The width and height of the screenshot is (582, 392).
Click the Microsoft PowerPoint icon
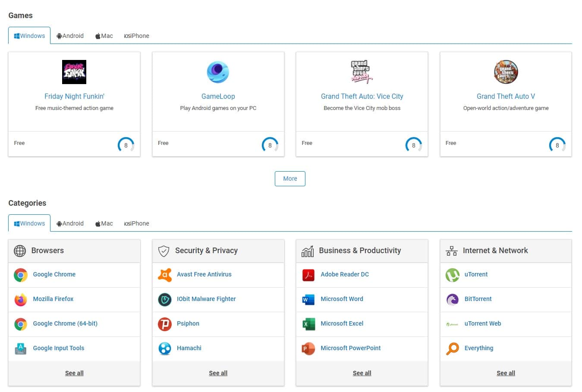[308, 348]
